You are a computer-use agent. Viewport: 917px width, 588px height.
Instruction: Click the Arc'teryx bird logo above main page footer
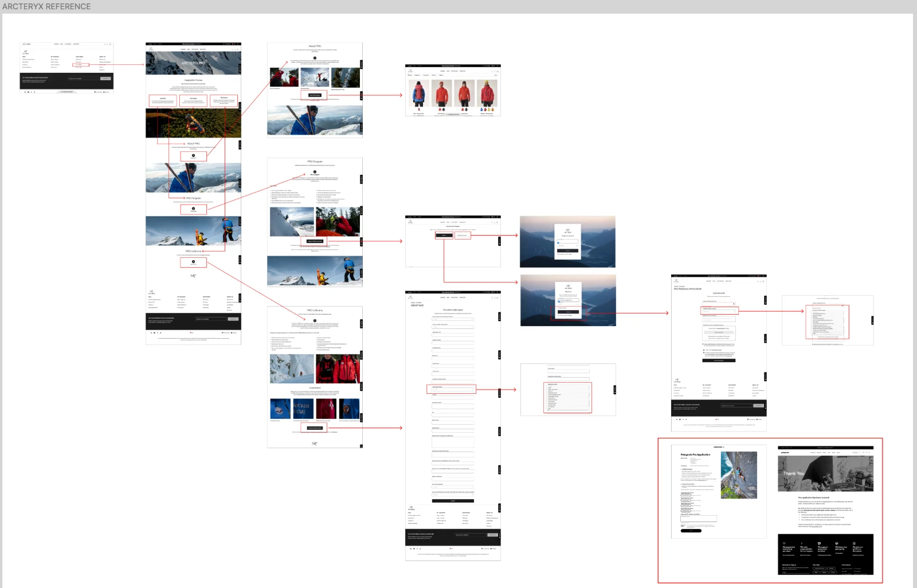coord(193,276)
